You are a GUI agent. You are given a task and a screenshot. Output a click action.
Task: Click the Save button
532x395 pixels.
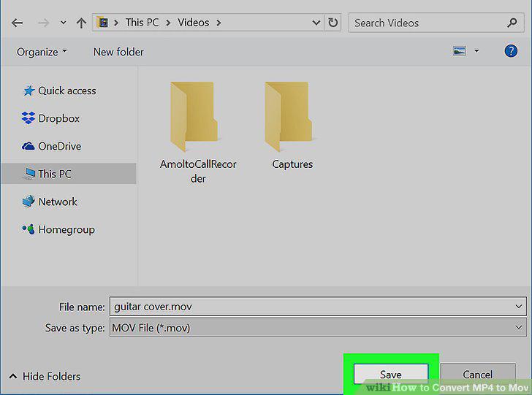click(x=391, y=375)
